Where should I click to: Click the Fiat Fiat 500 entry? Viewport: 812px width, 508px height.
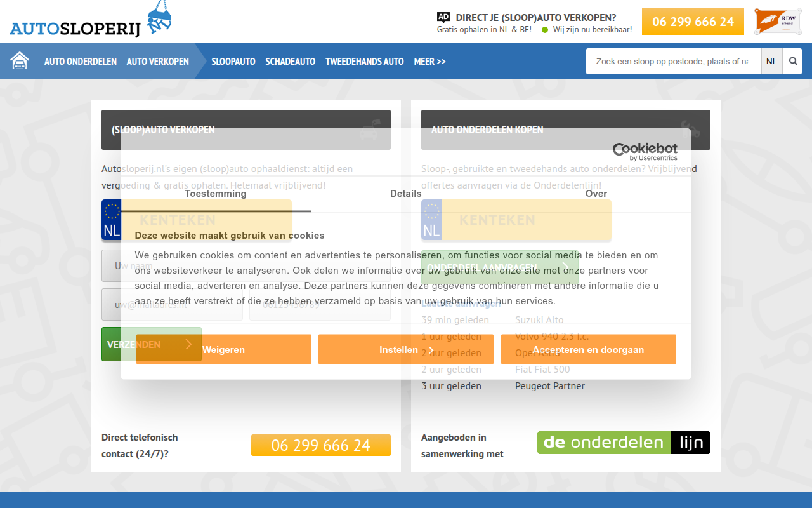(x=542, y=370)
